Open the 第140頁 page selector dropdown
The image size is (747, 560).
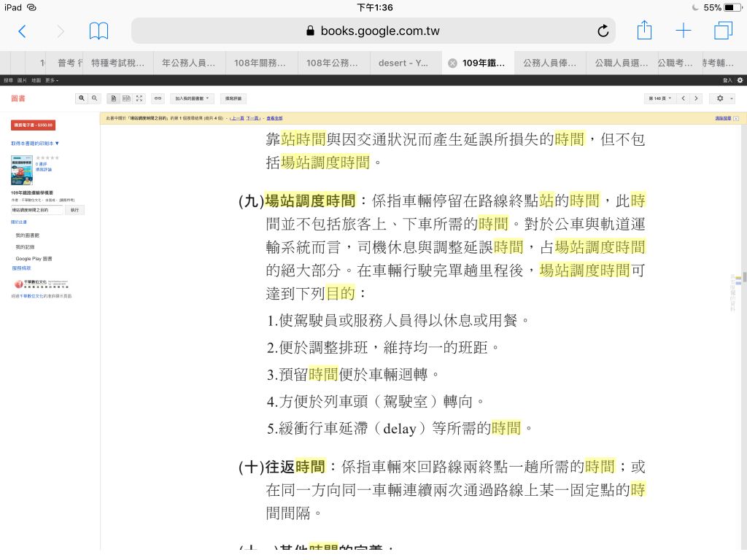click(x=660, y=98)
